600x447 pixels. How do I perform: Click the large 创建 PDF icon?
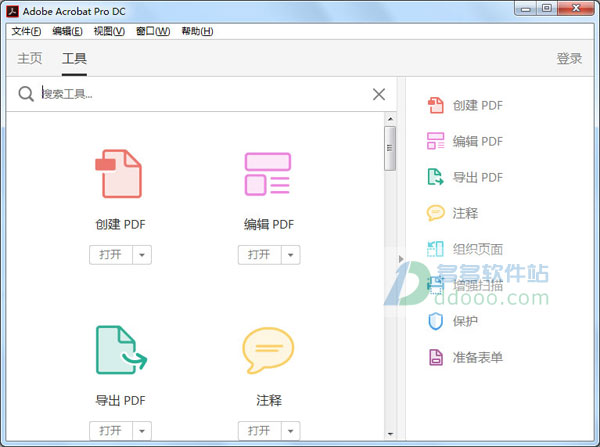pyautogui.click(x=119, y=174)
